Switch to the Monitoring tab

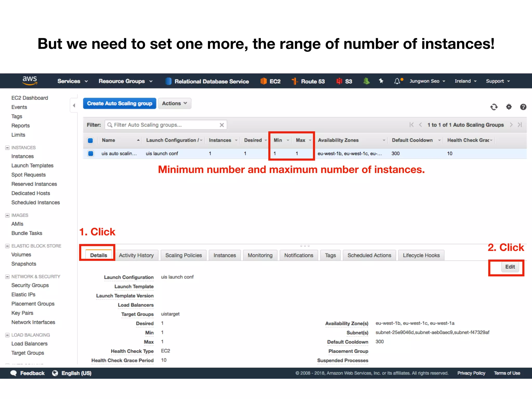pos(260,255)
